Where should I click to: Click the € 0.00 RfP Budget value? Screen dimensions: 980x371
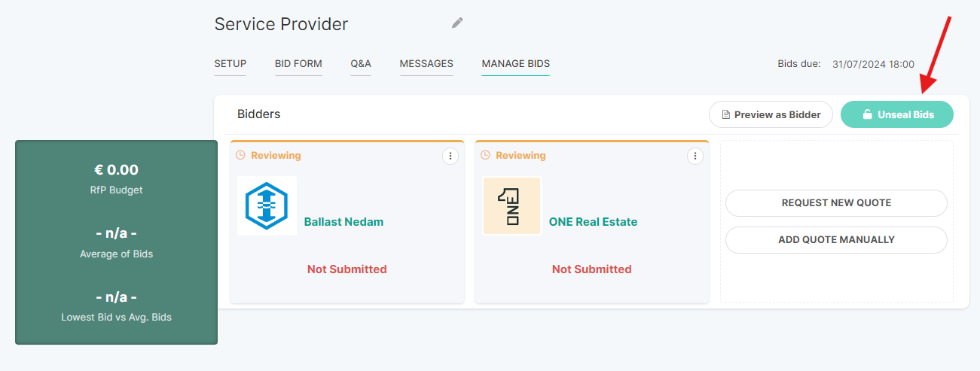(116, 170)
